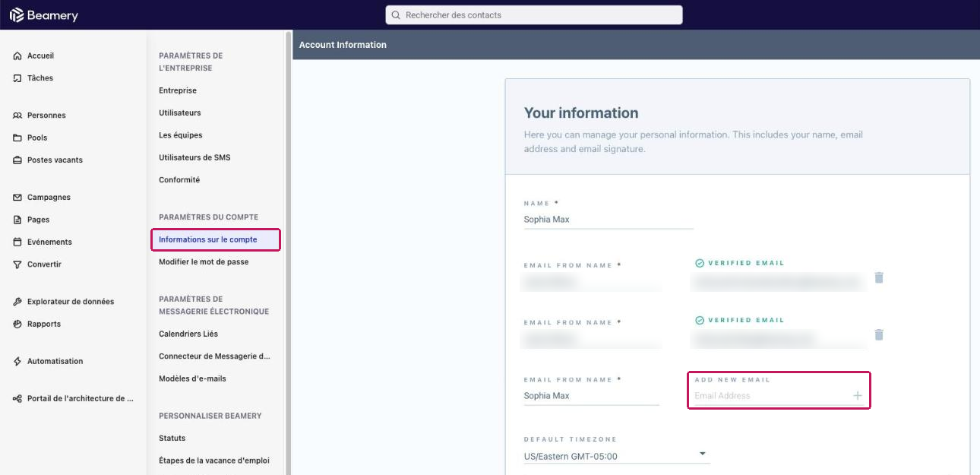
Task: Open Statuts settings
Action: tap(172, 439)
